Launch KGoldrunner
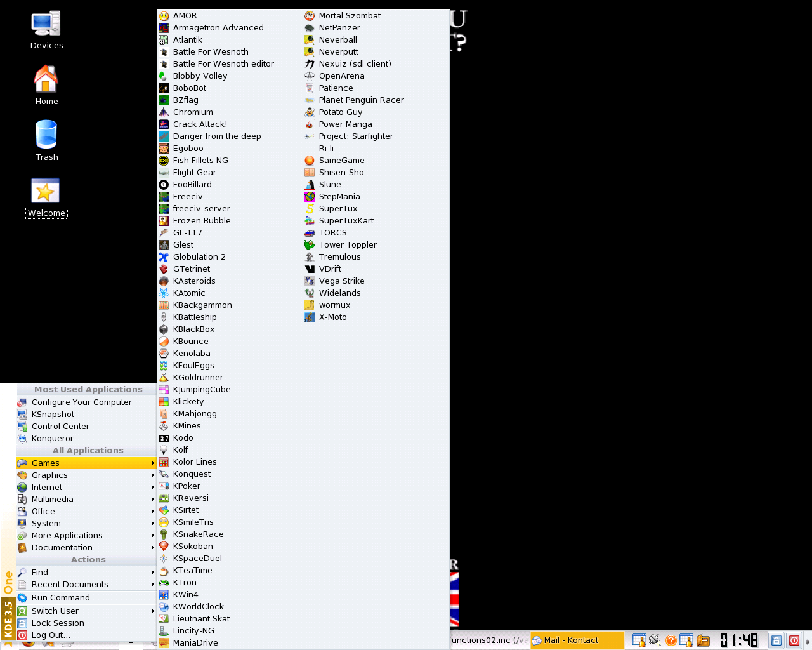 coord(230,378)
